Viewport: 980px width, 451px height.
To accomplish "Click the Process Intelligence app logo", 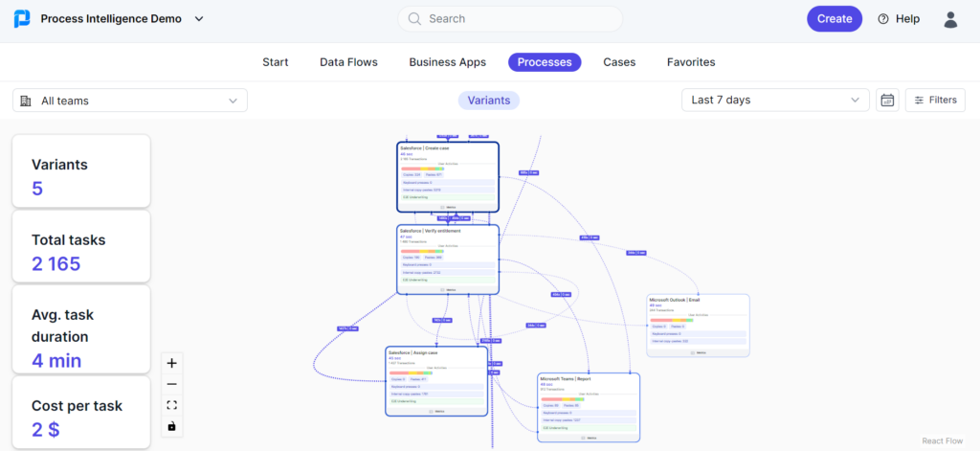I will pos(22,19).
